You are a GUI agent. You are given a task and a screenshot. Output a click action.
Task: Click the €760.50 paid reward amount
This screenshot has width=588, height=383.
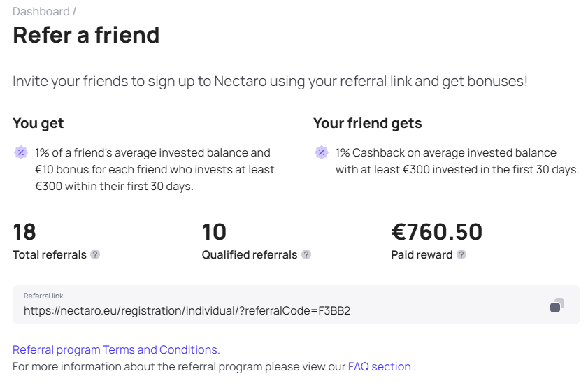(x=436, y=231)
